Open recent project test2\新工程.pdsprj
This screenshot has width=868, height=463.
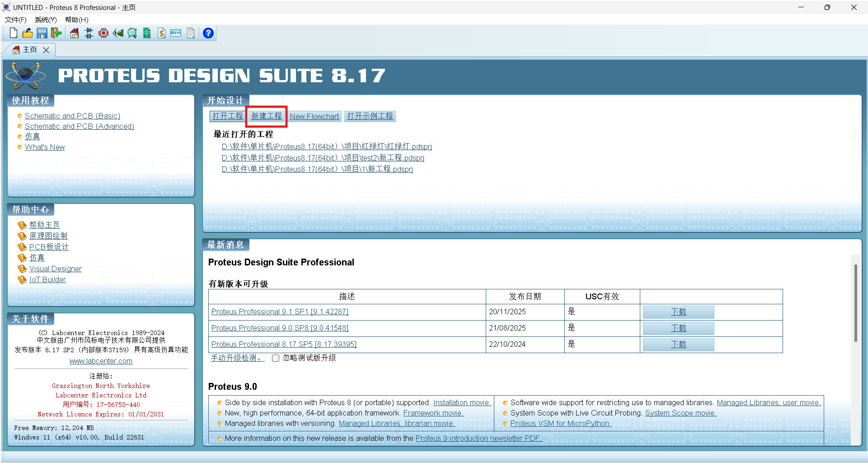pos(323,158)
